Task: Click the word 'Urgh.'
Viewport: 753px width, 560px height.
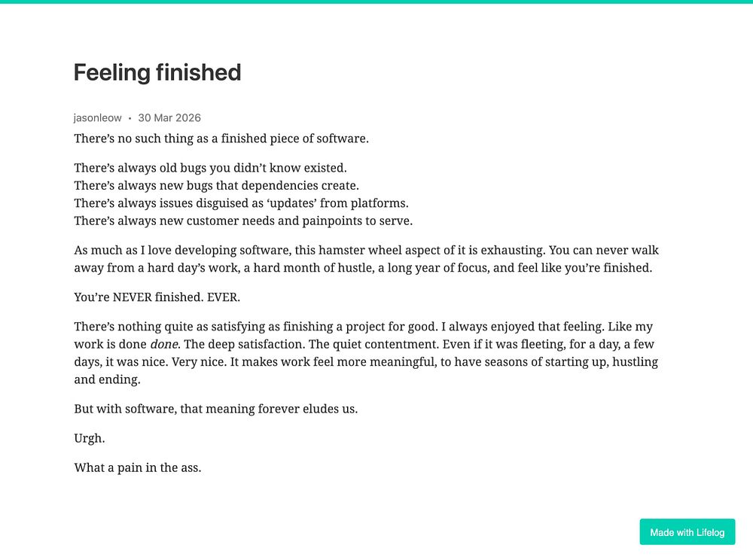Action: 90,439
